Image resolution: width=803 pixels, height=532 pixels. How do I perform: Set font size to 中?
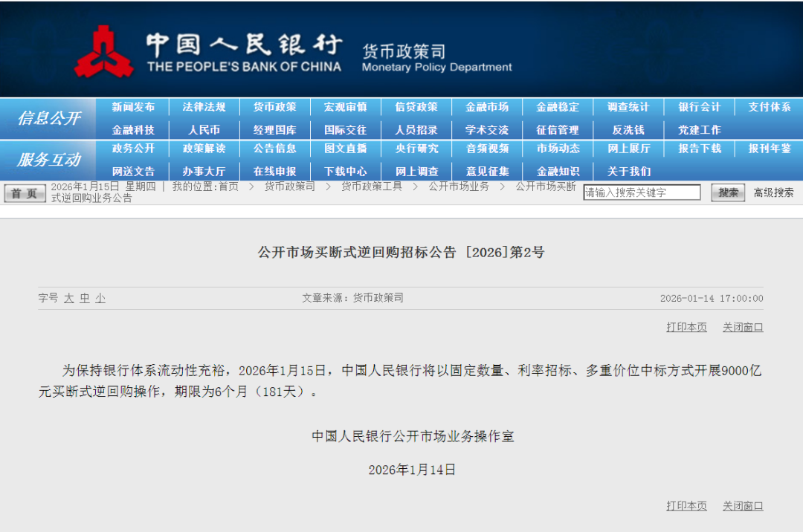point(85,298)
